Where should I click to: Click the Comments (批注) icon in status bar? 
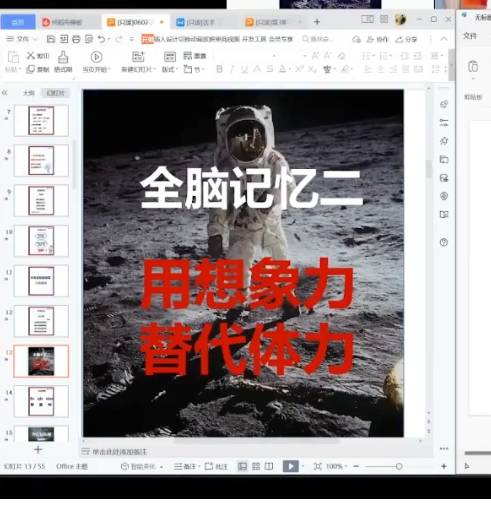tap(209, 466)
